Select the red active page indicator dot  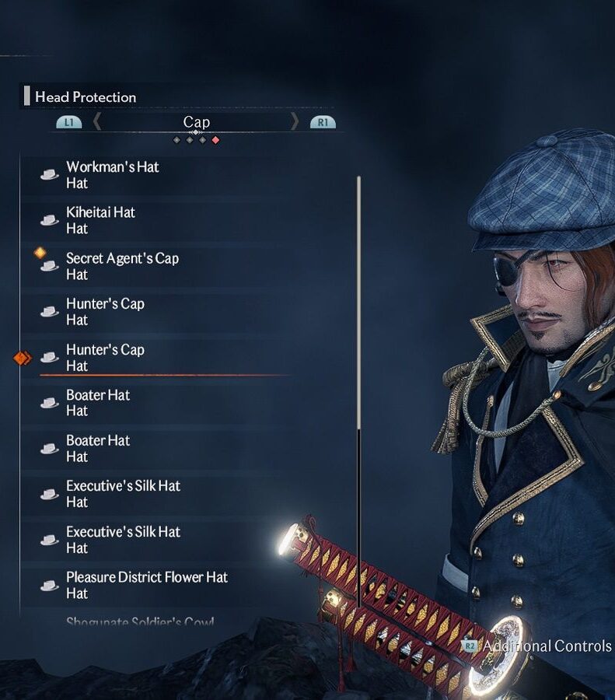[x=215, y=140]
